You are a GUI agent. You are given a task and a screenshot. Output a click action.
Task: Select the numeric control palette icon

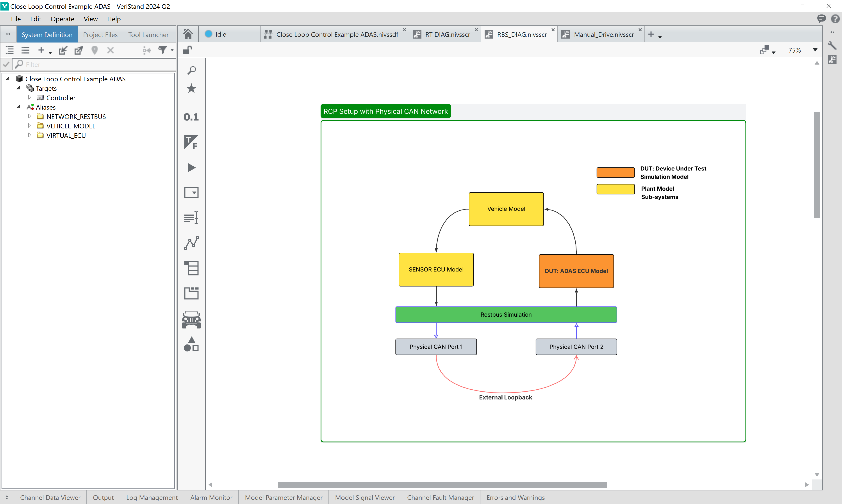pos(191,117)
